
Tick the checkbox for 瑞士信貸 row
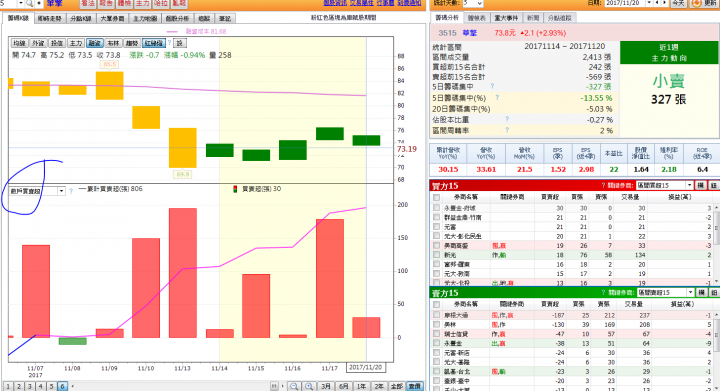436,334
